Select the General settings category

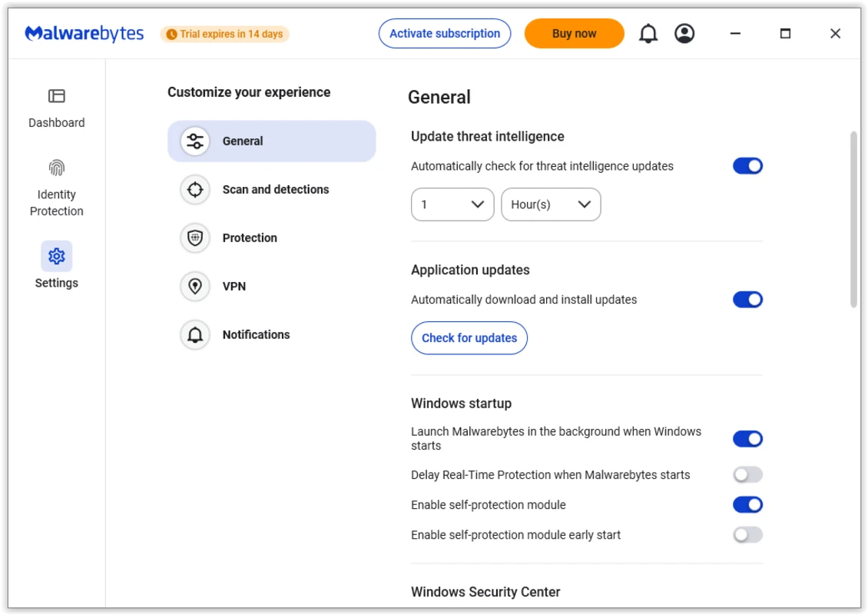[271, 141]
